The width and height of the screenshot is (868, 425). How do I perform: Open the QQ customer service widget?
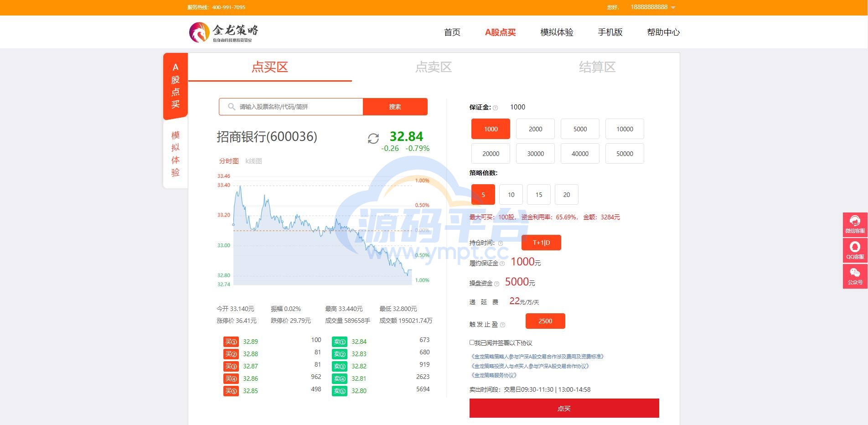point(855,250)
